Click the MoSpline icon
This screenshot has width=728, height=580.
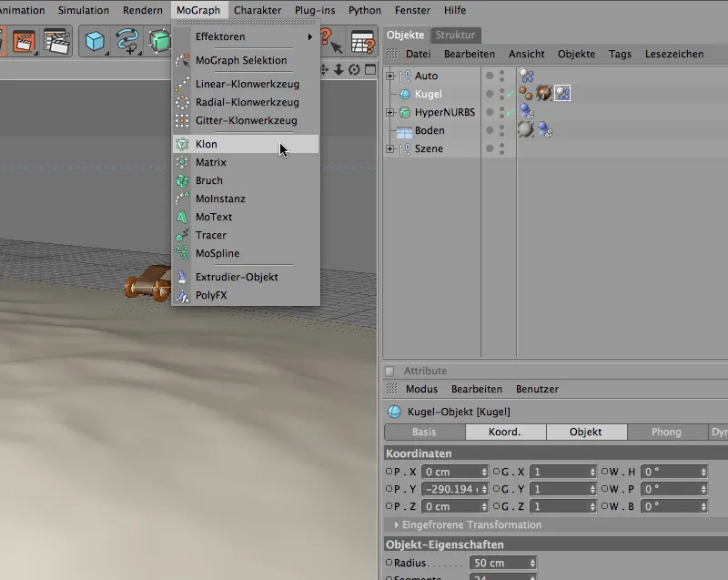point(183,253)
